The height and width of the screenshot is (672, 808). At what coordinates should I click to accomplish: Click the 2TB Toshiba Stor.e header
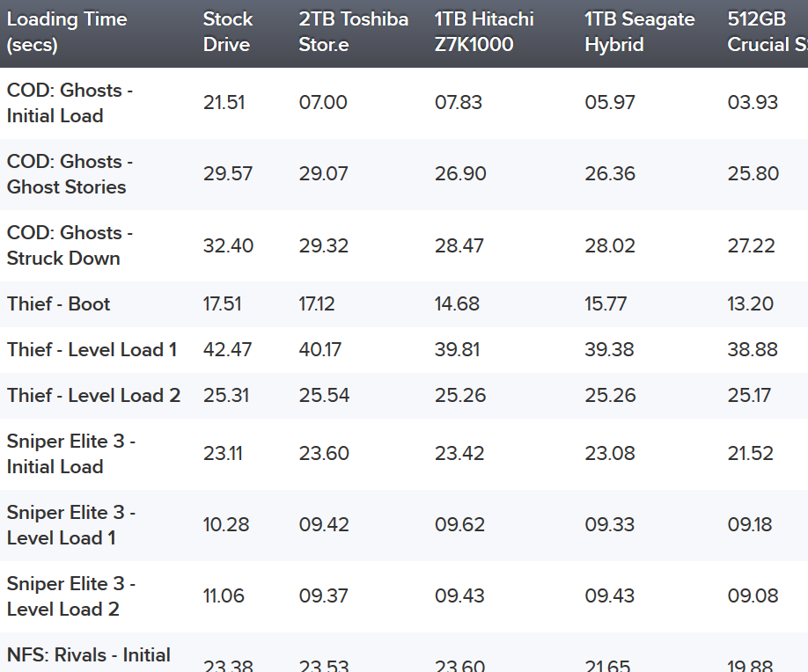354,32
